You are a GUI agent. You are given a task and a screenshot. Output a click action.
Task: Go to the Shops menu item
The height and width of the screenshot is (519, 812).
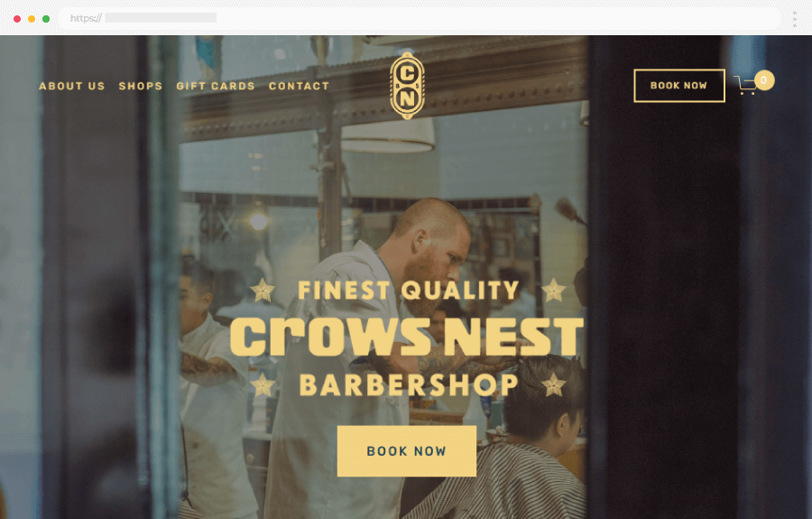tap(141, 86)
